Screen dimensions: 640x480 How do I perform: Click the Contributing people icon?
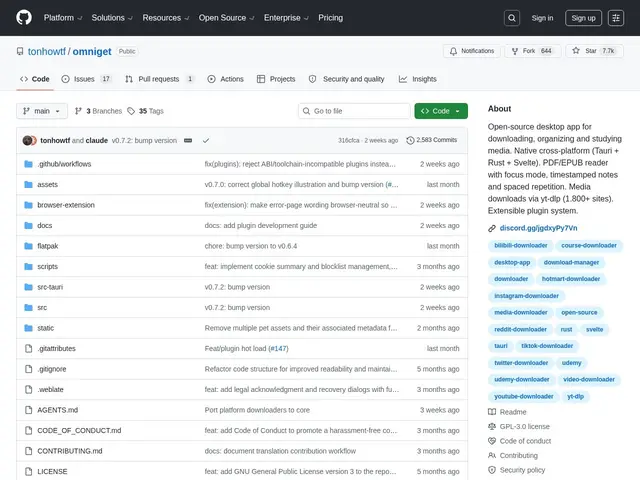click(x=492, y=456)
